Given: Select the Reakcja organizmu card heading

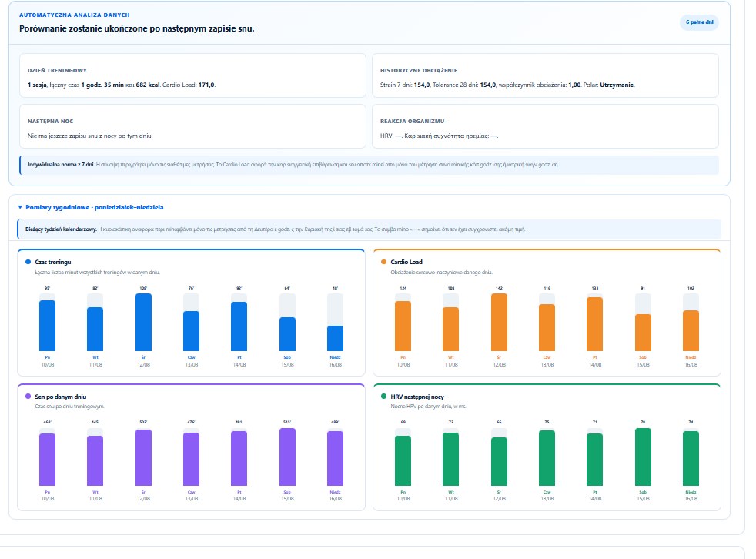Looking at the screenshot, I should click(412, 122).
